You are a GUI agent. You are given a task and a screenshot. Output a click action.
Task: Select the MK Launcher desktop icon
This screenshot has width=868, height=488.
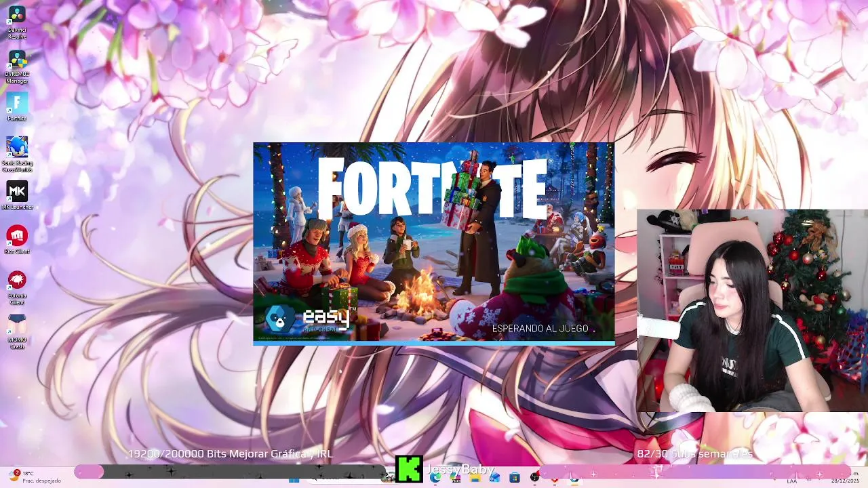17,195
